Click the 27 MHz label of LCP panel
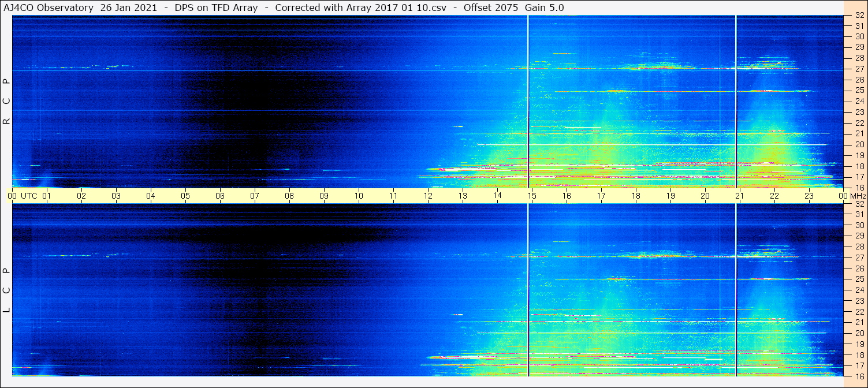Screen dimensions: 868x388 pyautogui.click(x=859, y=258)
